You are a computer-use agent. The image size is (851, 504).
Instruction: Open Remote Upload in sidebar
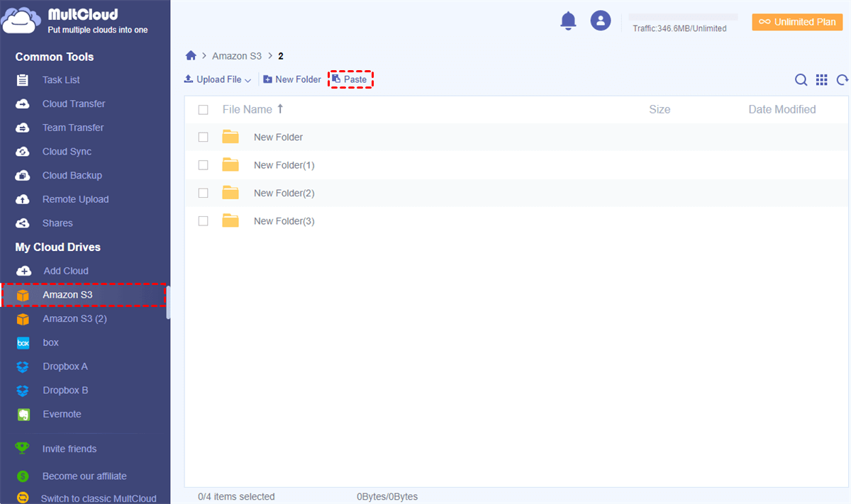tap(76, 199)
